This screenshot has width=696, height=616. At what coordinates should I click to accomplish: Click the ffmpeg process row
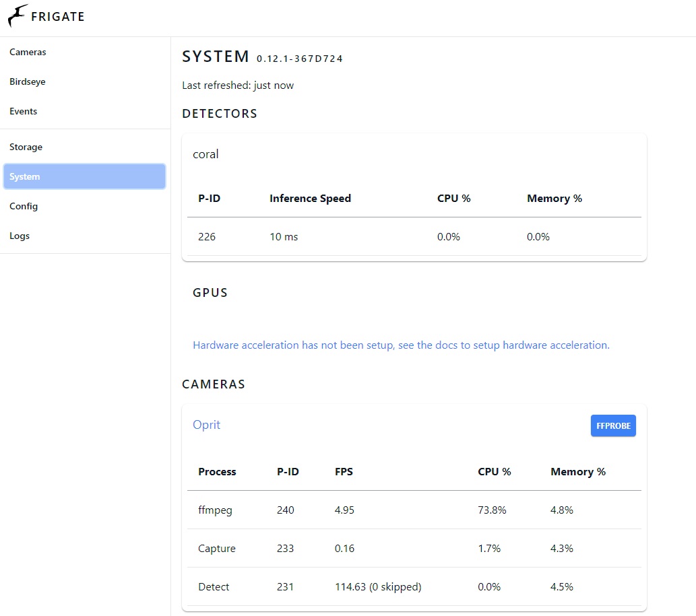215,510
